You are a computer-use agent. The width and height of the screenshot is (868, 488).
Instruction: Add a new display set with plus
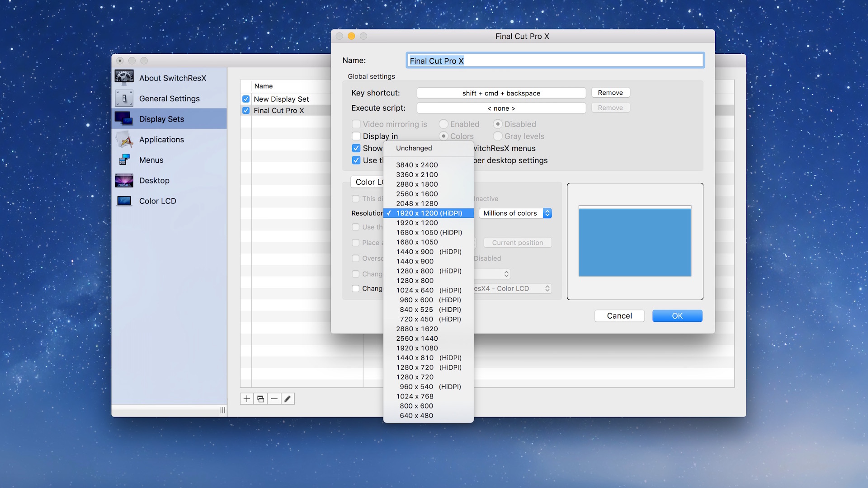click(247, 399)
